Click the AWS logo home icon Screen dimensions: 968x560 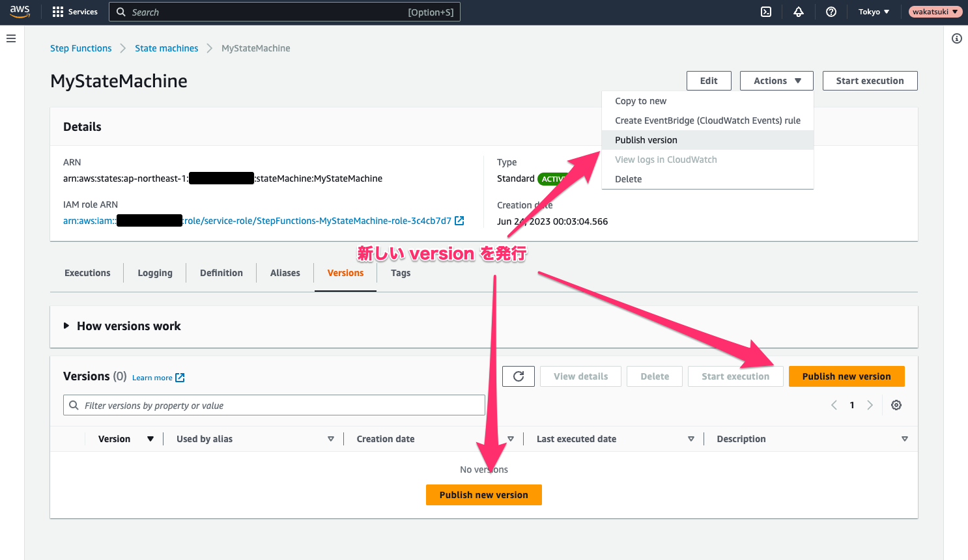[20, 12]
